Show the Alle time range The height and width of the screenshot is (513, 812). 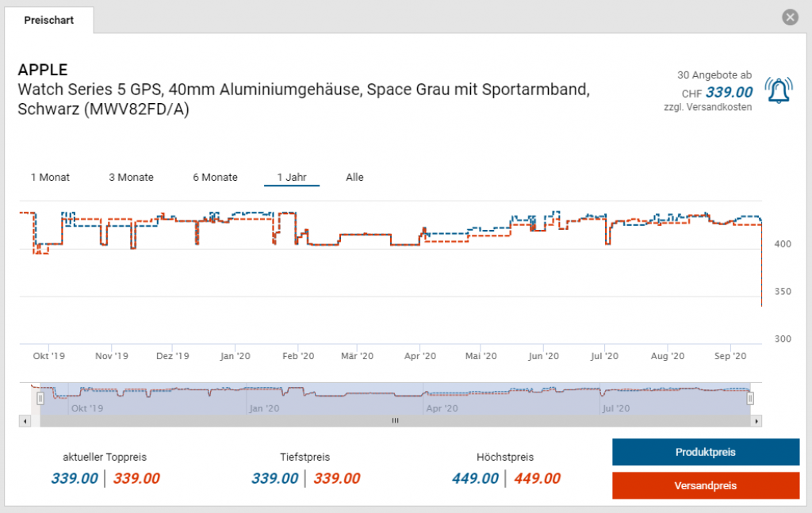pyautogui.click(x=354, y=177)
